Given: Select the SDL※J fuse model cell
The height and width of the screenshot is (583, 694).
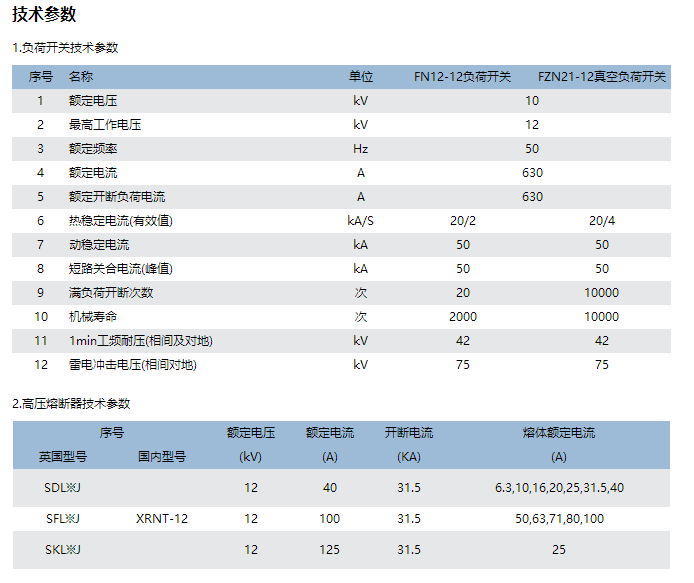Looking at the screenshot, I should point(63,488).
